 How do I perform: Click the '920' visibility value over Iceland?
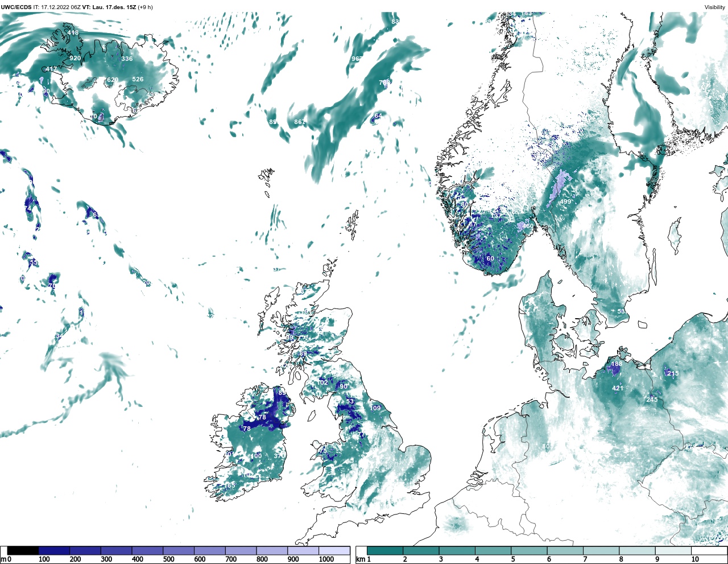pyautogui.click(x=75, y=59)
